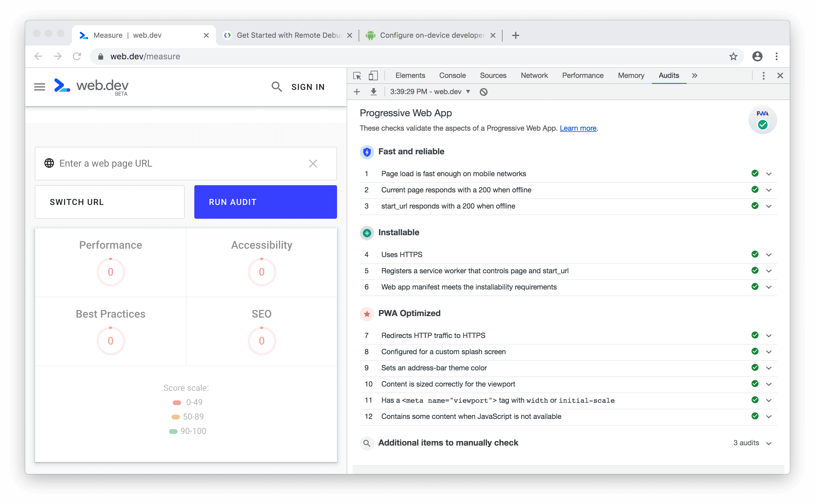Click the reload/clear audit icon
815x504 pixels.
click(484, 91)
